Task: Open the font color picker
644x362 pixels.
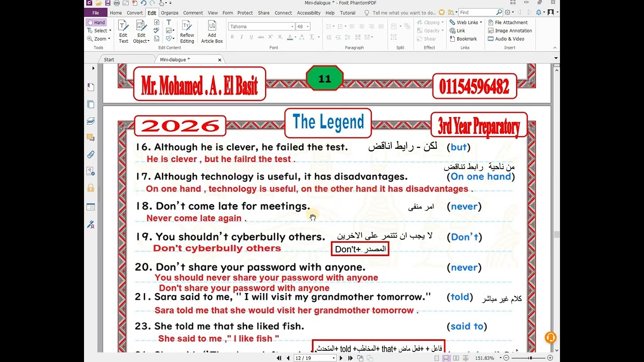Action: [290, 37]
